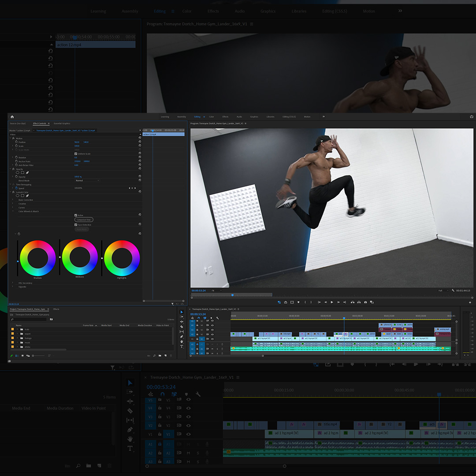This screenshot has height=476, width=476.
Task: Show more workspaces chevron in front window
Action: [x=324, y=116]
